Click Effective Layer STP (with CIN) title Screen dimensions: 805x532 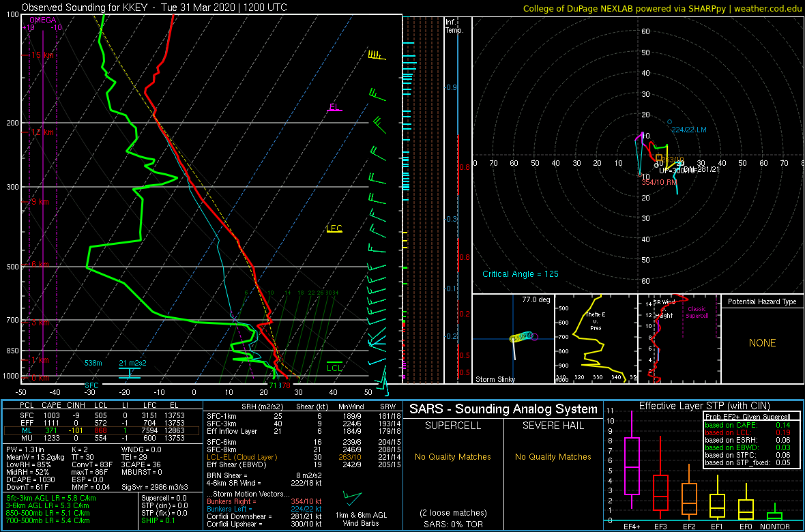[x=703, y=406]
